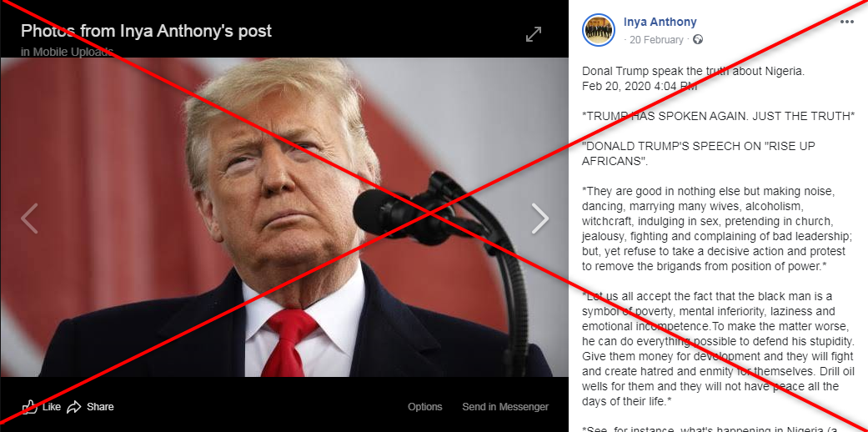
Task: Open the photo Options menu
Action: click(425, 407)
